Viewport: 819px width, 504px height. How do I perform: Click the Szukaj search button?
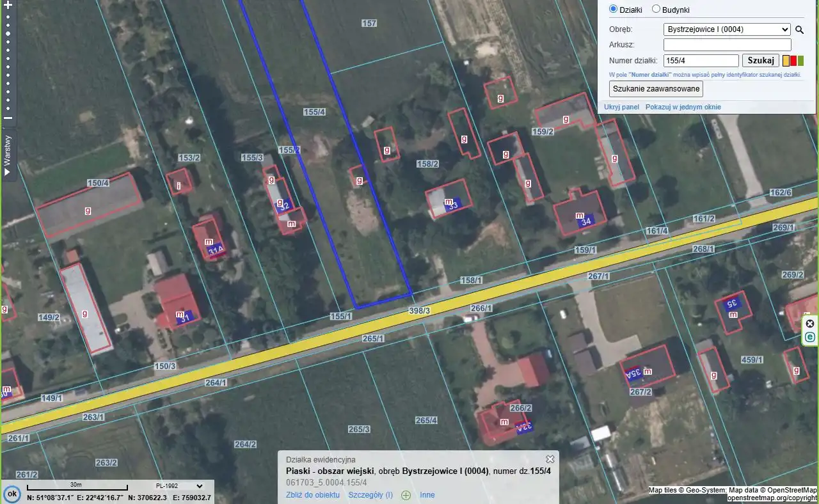(x=760, y=61)
